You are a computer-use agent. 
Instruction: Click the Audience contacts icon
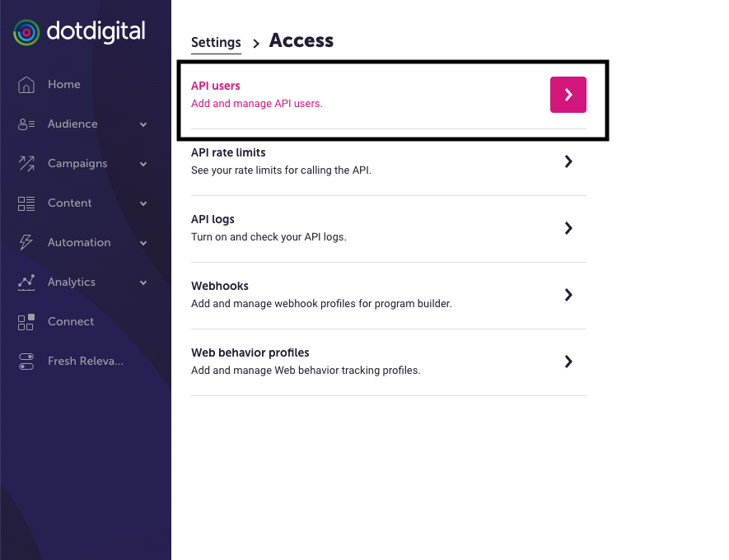pos(26,124)
